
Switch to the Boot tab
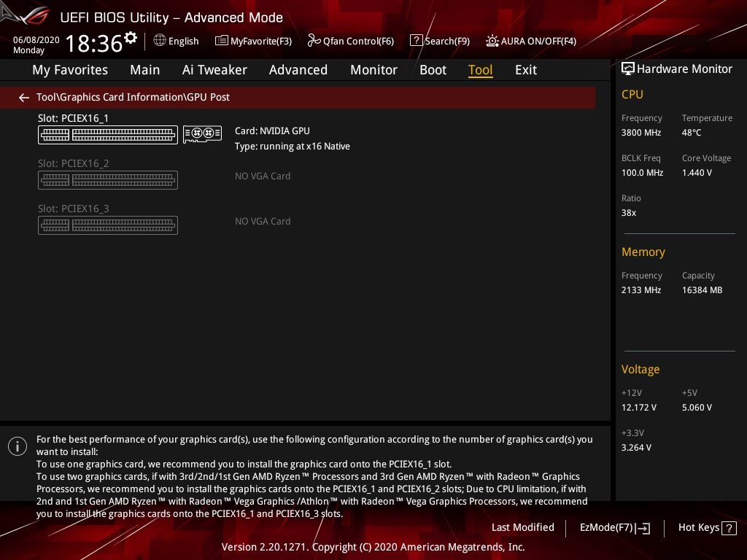tap(433, 70)
